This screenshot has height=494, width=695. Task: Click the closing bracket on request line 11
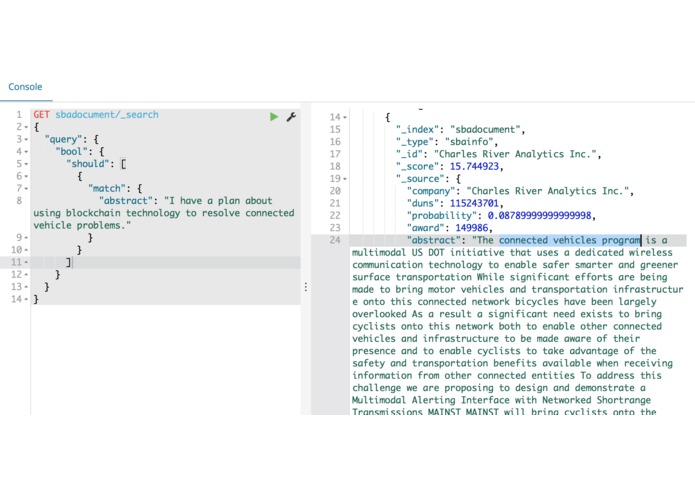(x=68, y=262)
